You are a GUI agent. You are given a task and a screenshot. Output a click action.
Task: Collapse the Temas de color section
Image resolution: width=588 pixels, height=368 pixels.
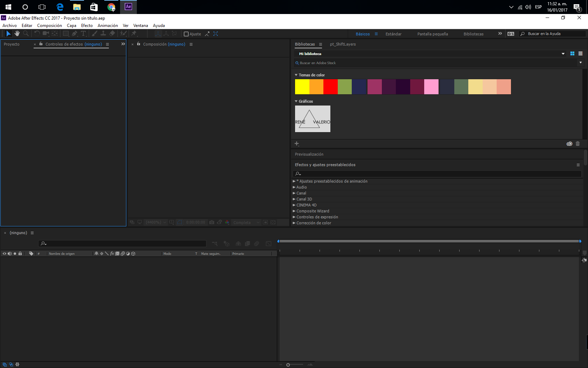click(x=296, y=75)
